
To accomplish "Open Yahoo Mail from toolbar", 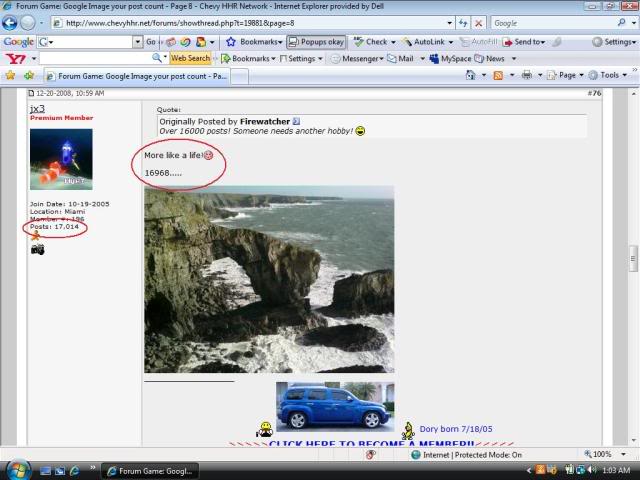I will [x=401, y=59].
